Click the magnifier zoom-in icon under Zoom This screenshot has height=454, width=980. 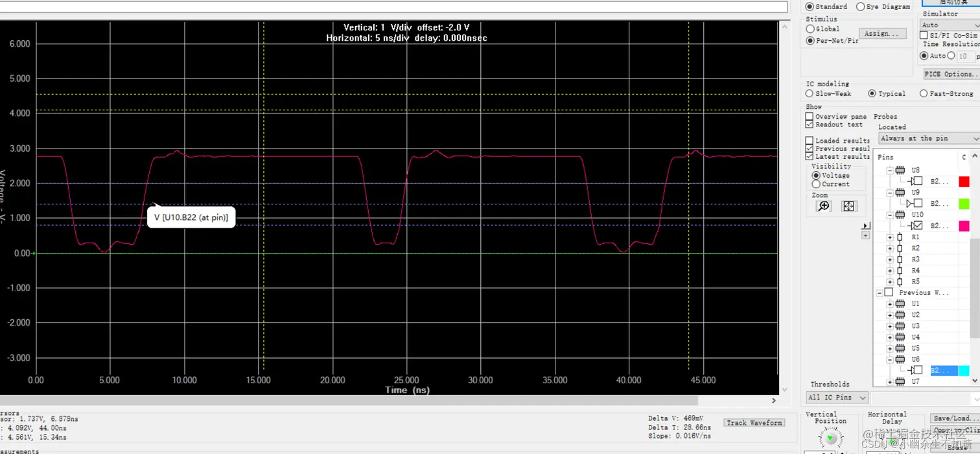(823, 206)
